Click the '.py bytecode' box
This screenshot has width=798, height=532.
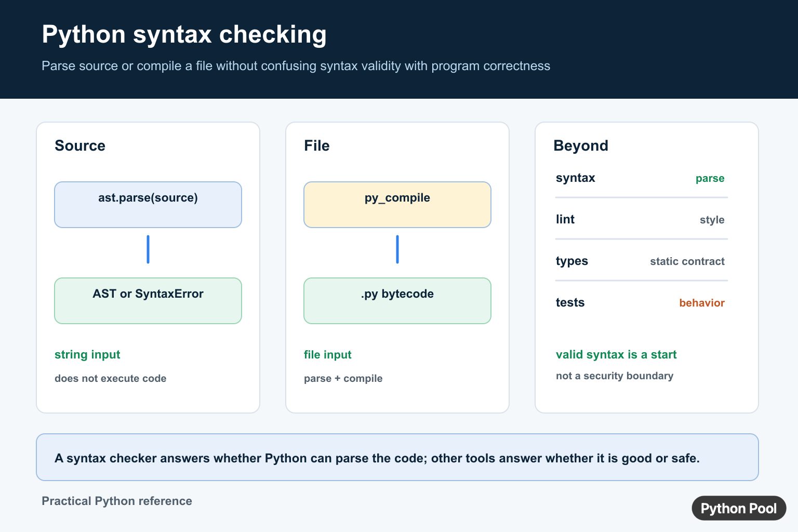(397, 301)
